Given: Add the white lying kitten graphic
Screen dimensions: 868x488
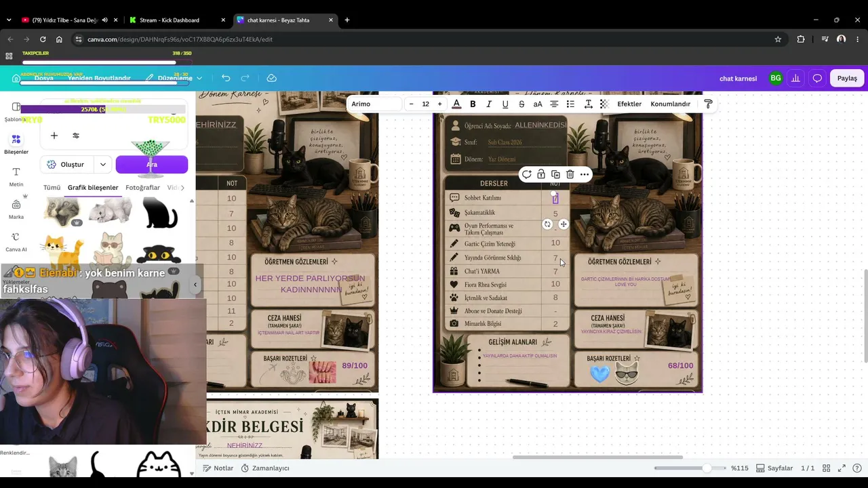Looking at the screenshot, I should click(x=111, y=211).
